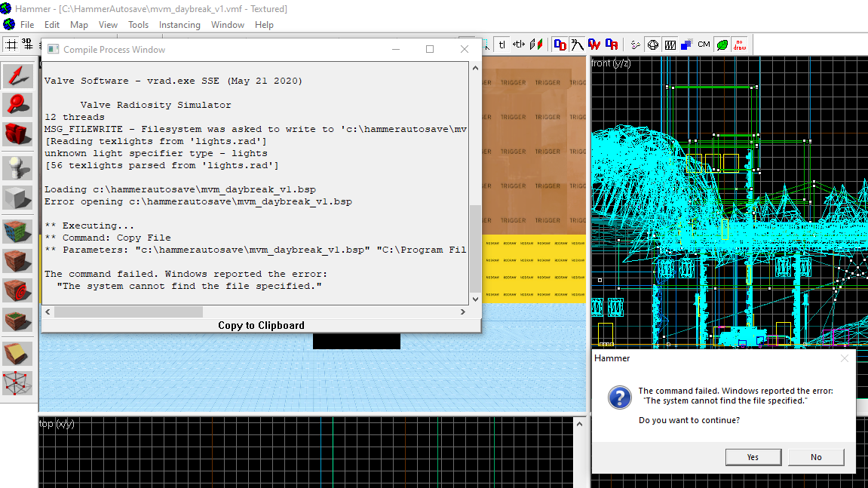Click the face alignment toolbar icon
The width and height of the screenshot is (868, 488).
pyautogui.click(x=536, y=45)
